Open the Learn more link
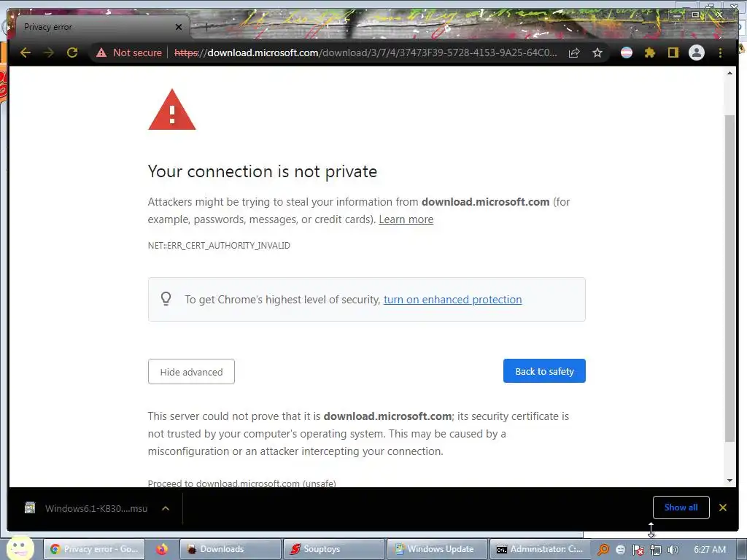Image resolution: width=747 pixels, height=560 pixels. 406,219
